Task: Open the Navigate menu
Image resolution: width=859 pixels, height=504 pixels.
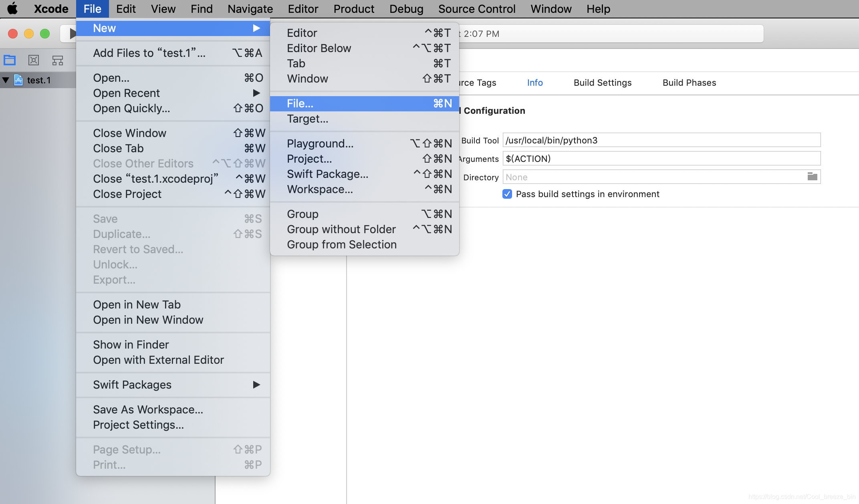Action: (250, 9)
